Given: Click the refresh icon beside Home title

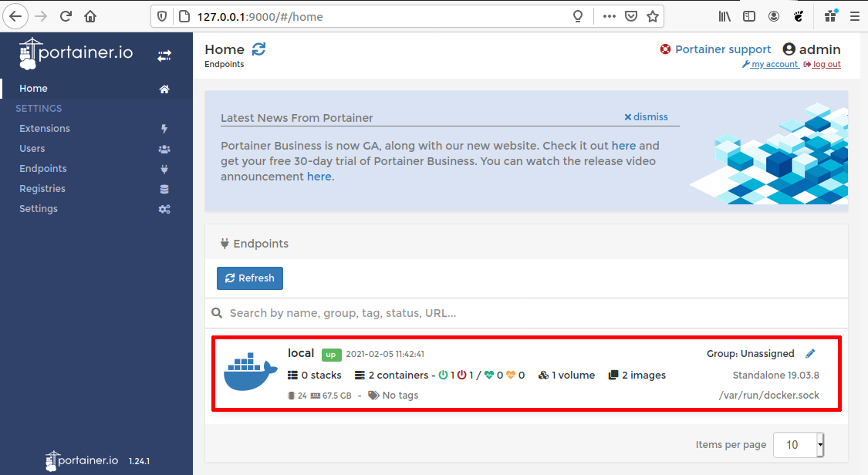Looking at the screenshot, I should (258, 49).
